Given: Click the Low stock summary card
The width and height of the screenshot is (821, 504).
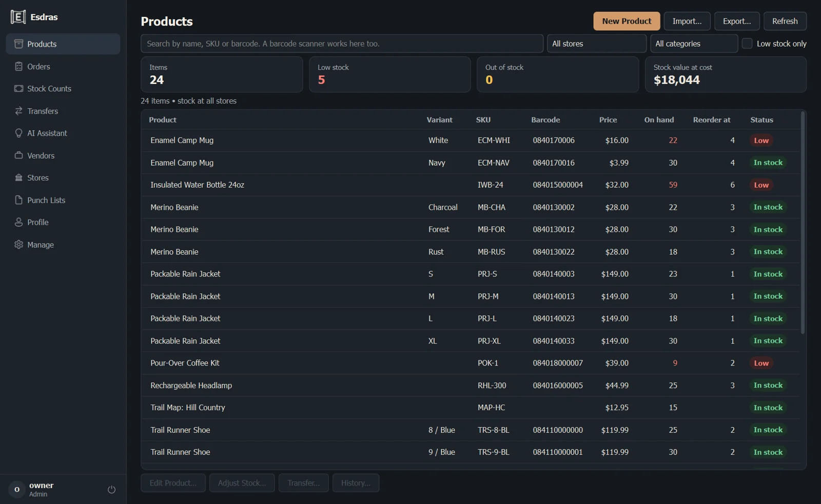Looking at the screenshot, I should click(389, 74).
